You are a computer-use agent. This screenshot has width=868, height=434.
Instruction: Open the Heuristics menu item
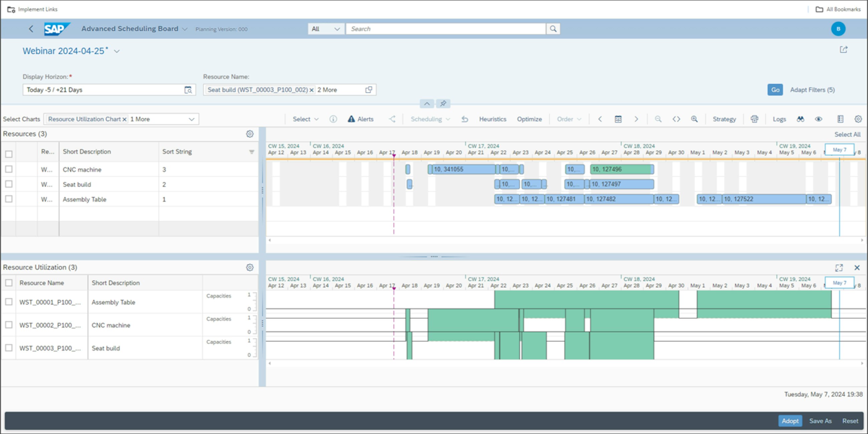[x=492, y=119]
